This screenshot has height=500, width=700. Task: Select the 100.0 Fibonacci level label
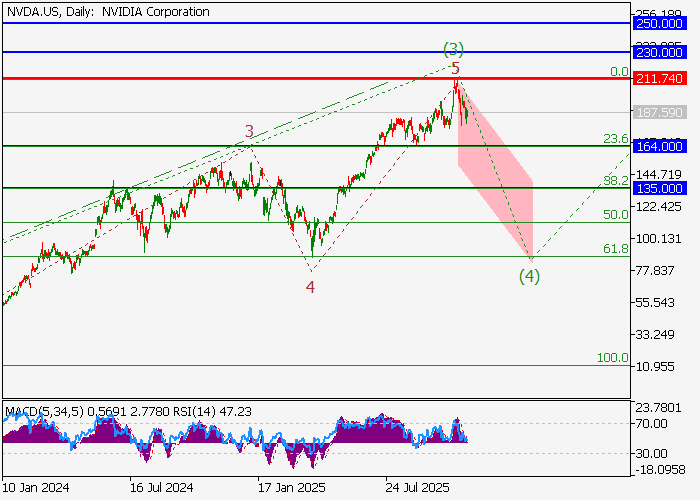(x=611, y=357)
